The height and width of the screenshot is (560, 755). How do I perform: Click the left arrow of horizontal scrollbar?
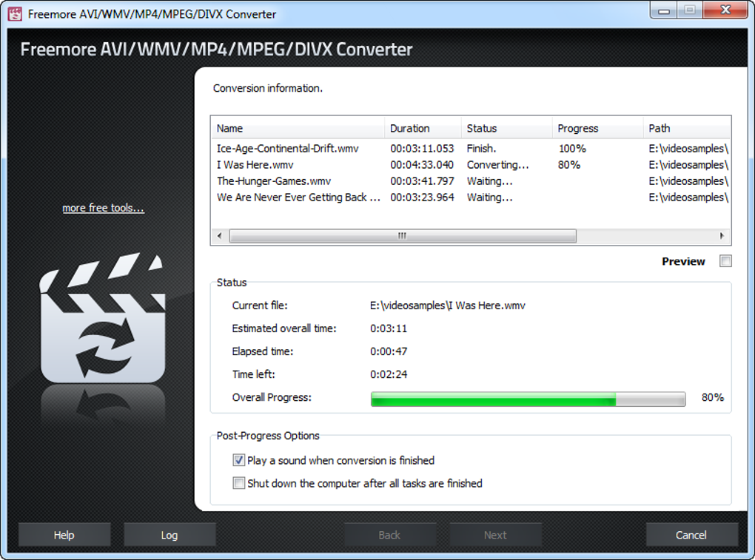click(x=220, y=236)
